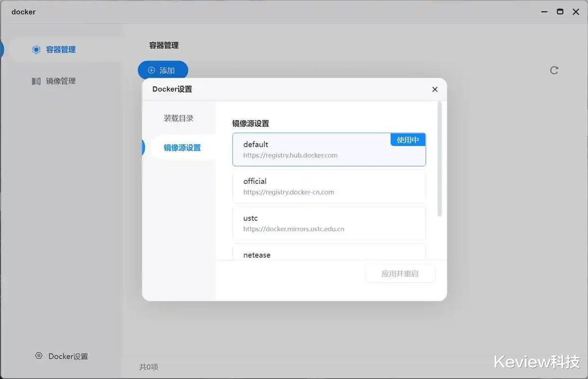This screenshot has width=588, height=379.
Task: Close the Docker设置 dialog with X
Action: pos(435,89)
